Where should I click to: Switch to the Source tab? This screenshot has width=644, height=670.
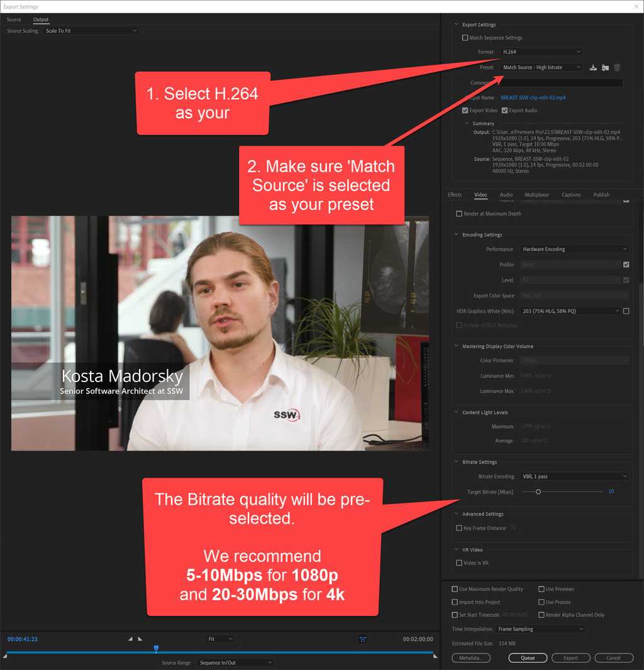14,19
